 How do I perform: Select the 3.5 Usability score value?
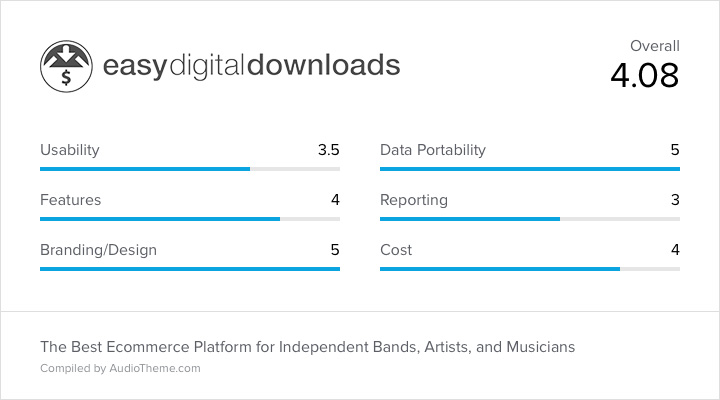(x=328, y=150)
